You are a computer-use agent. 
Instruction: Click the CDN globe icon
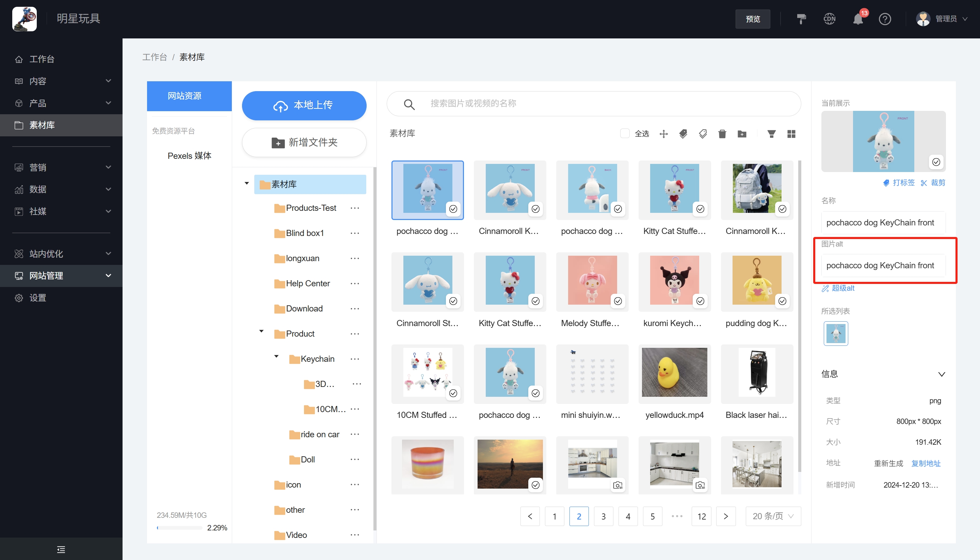(x=829, y=19)
